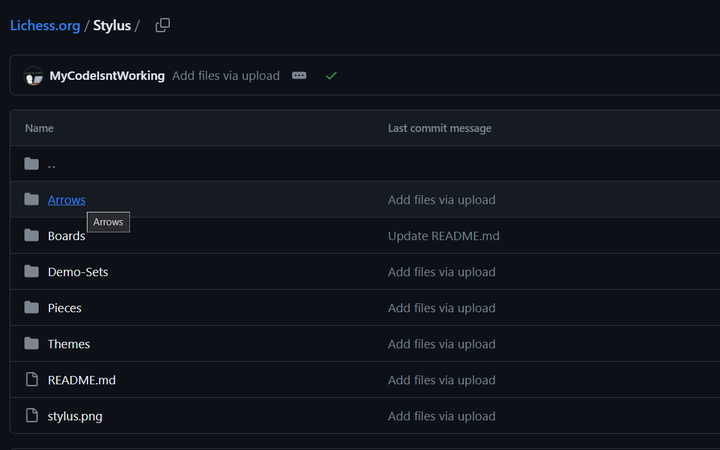Image resolution: width=720 pixels, height=450 pixels.
Task: Open the Demo-Sets folder
Action: [x=78, y=272]
